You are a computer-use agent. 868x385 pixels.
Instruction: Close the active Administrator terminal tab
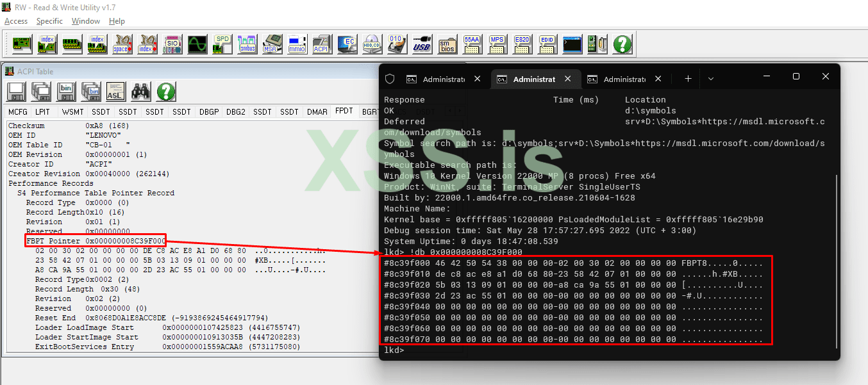coord(568,79)
